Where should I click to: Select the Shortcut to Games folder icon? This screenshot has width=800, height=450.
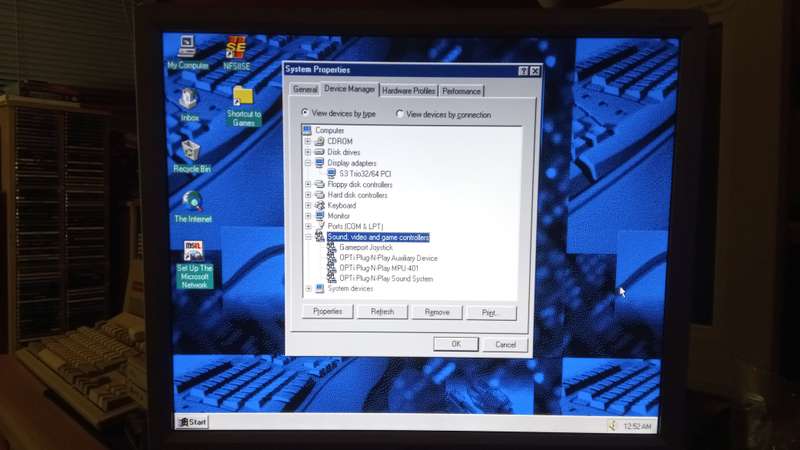coord(243,96)
